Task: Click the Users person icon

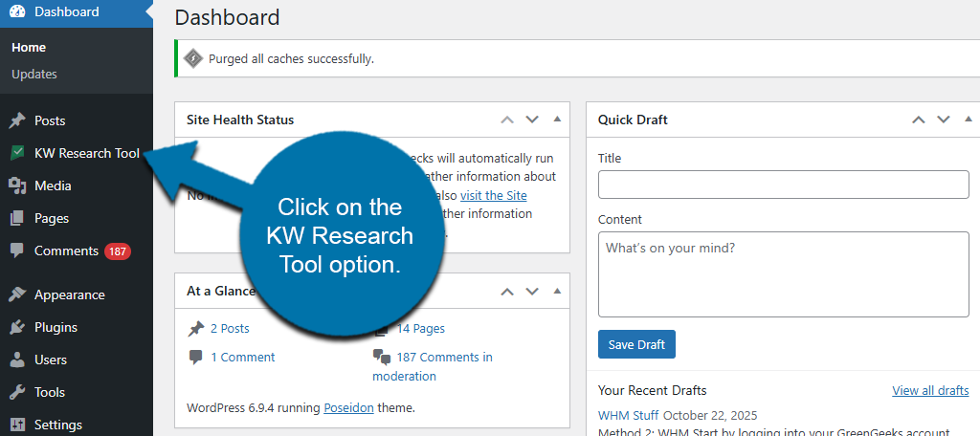Action: 17,360
